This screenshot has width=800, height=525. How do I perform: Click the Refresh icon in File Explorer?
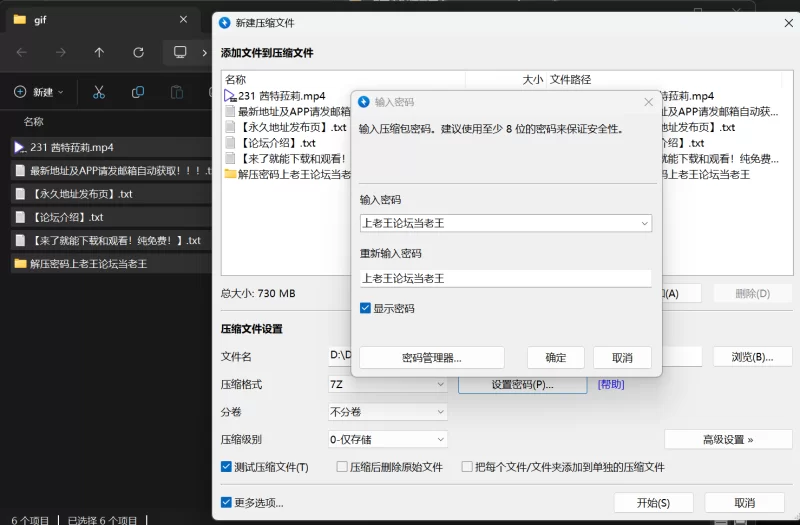(x=138, y=52)
